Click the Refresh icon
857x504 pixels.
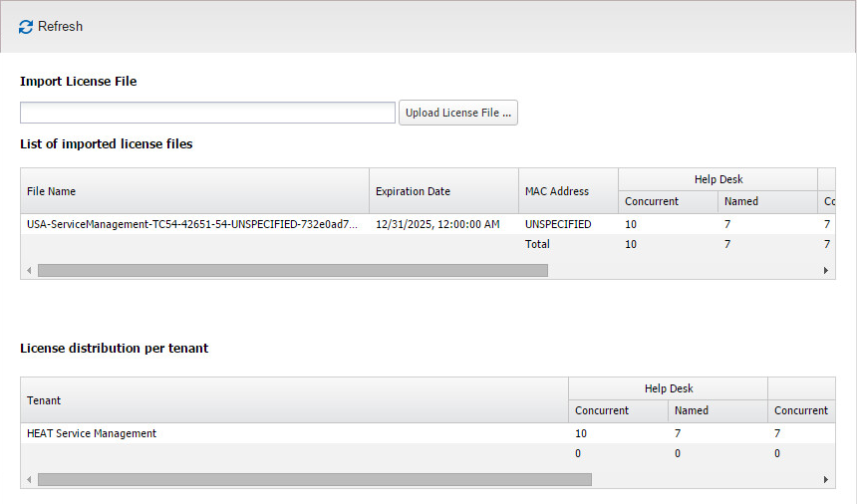(26, 27)
